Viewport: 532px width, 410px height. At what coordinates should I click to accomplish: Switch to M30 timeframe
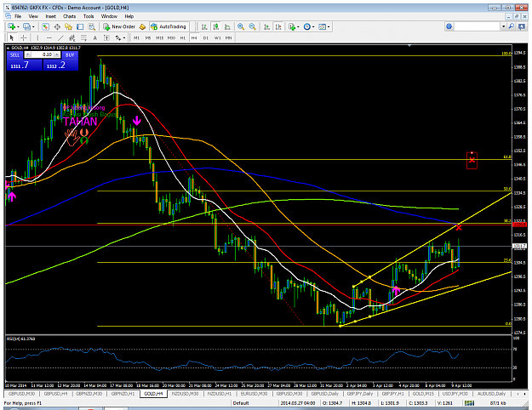(171, 38)
